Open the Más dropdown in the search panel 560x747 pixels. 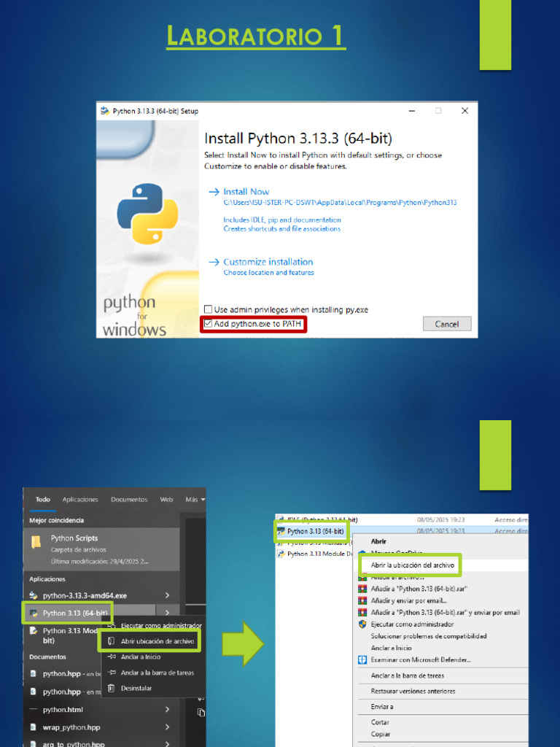(x=195, y=499)
